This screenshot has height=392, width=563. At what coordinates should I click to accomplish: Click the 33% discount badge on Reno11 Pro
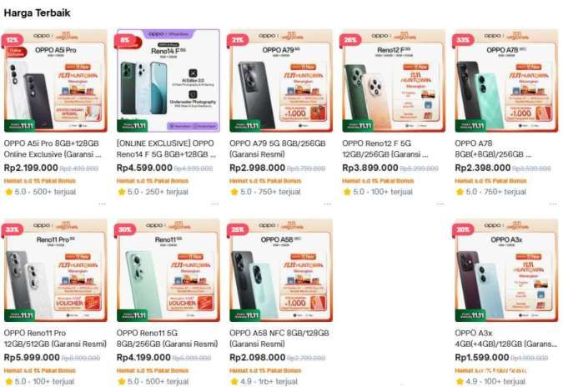[13, 229]
